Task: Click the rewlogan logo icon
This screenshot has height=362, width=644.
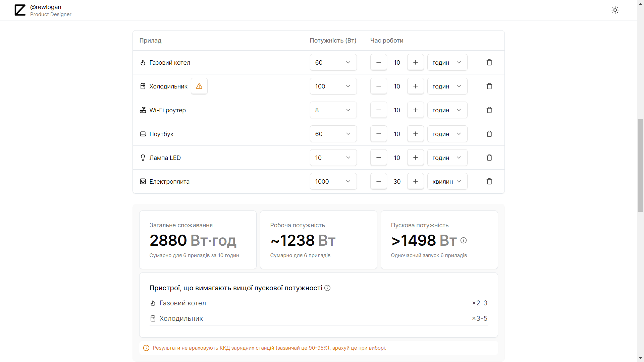Action: click(x=20, y=10)
